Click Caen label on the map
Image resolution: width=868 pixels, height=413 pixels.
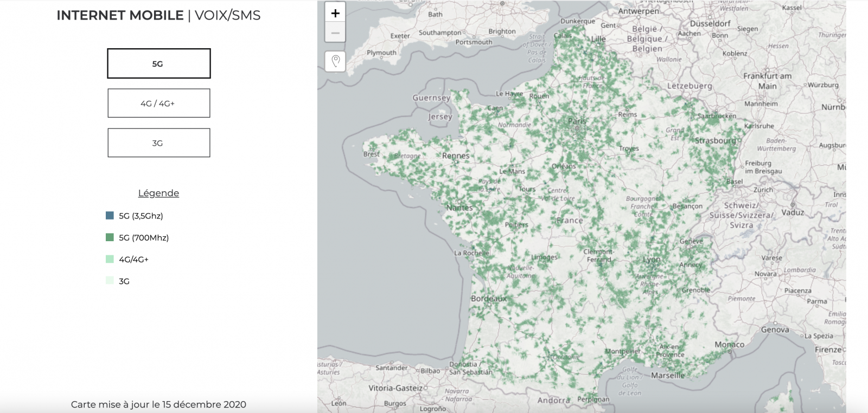pos(495,108)
